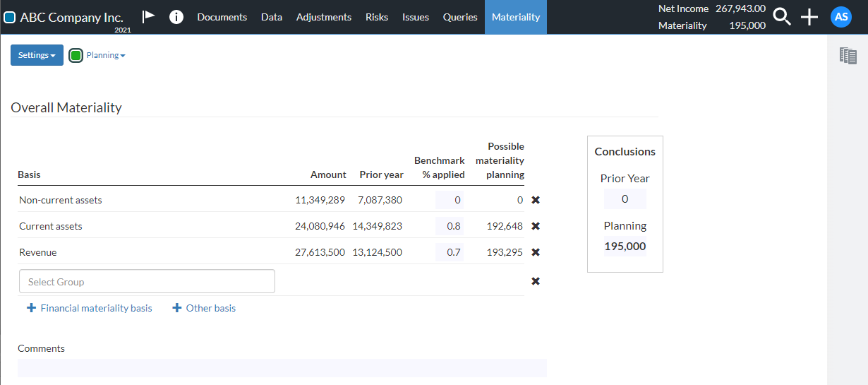
Task: Open the documents panel icon in right sidebar
Action: (x=848, y=56)
